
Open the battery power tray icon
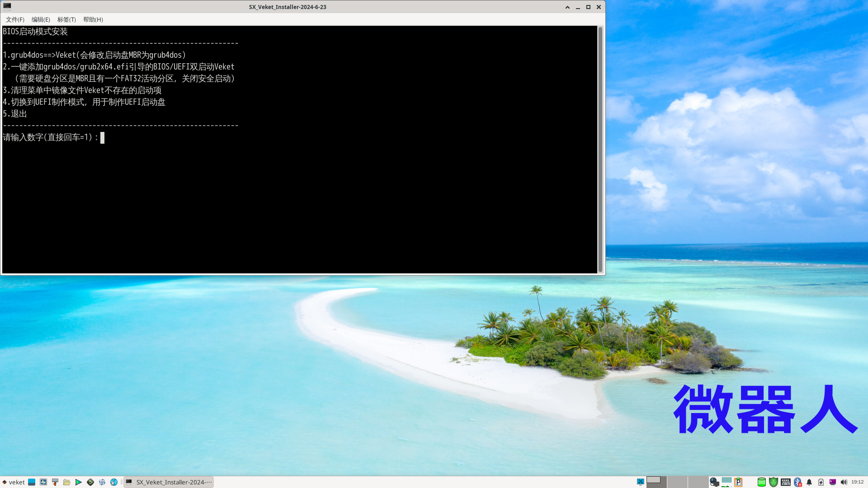coord(821,482)
